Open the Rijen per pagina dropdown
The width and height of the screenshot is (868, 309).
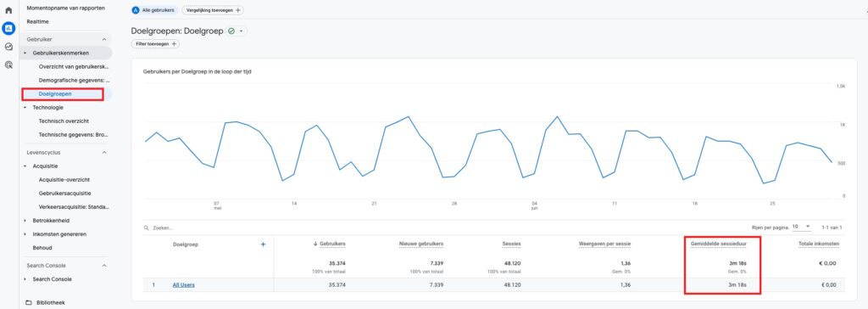click(x=802, y=227)
